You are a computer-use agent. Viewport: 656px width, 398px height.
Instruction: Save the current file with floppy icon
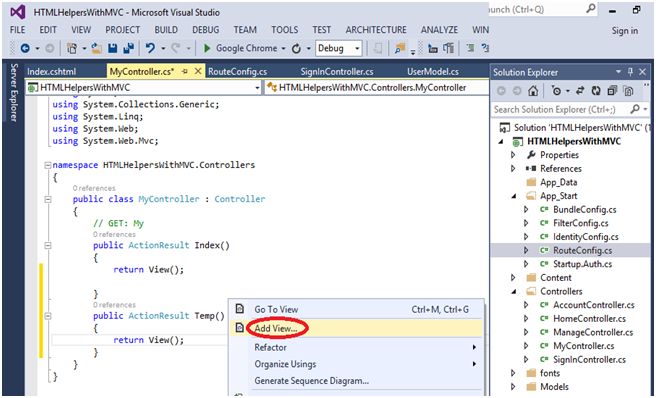(x=113, y=49)
